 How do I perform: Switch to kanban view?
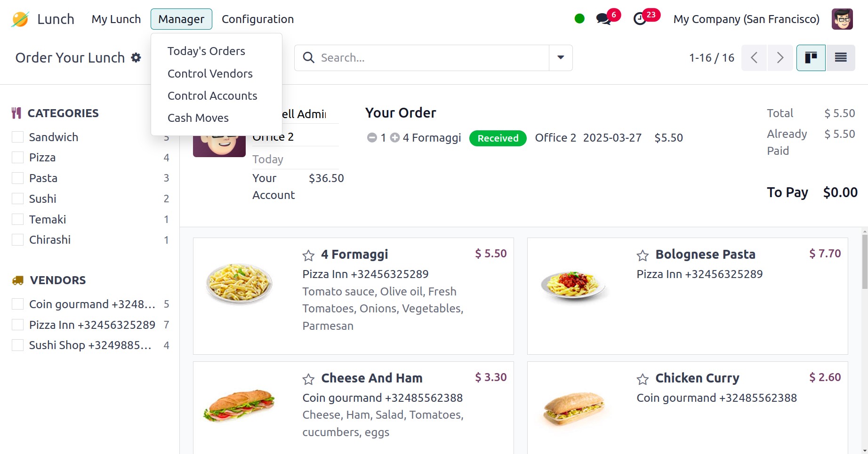coord(811,57)
